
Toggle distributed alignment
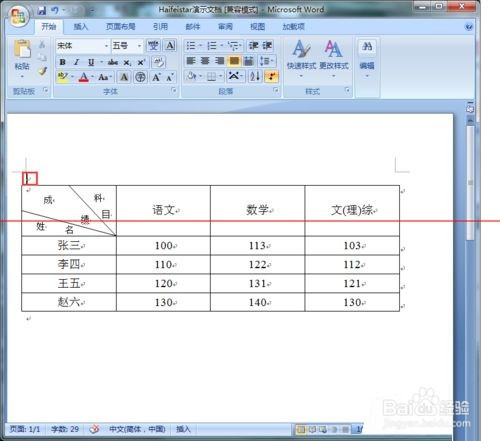[249, 61]
